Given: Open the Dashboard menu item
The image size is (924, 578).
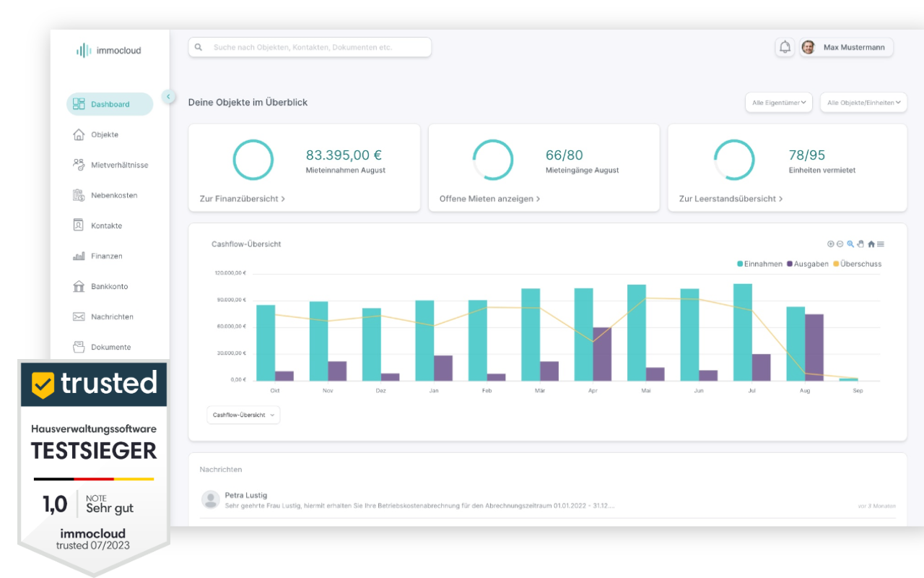Looking at the screenshot, I should coord(110,104).
